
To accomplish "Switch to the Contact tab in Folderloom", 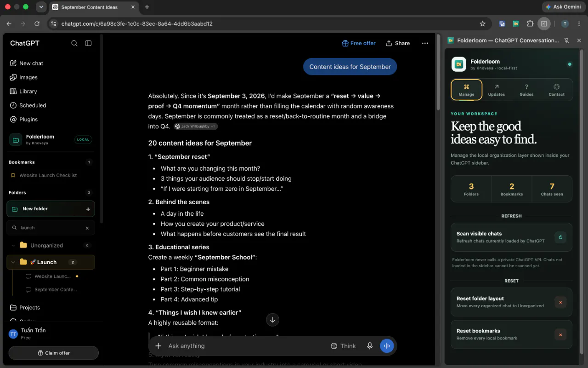I will pyautogui.click(x=556, y=90).
